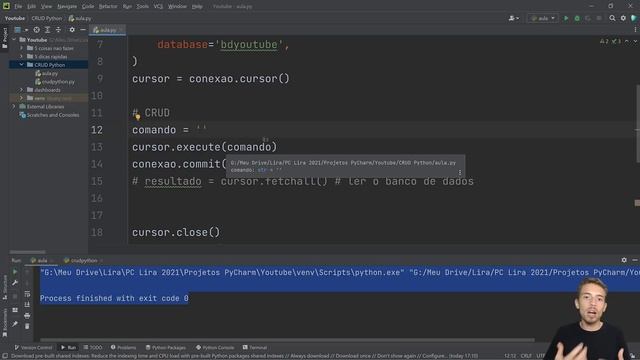Pin the Run tab with pin icon

pyautogui.click(x=15, y=324)
